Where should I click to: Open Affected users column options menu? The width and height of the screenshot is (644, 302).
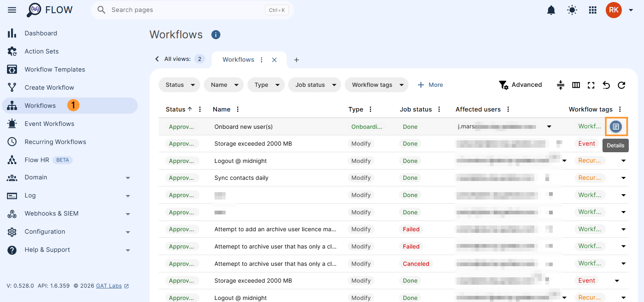pos(508,109)
